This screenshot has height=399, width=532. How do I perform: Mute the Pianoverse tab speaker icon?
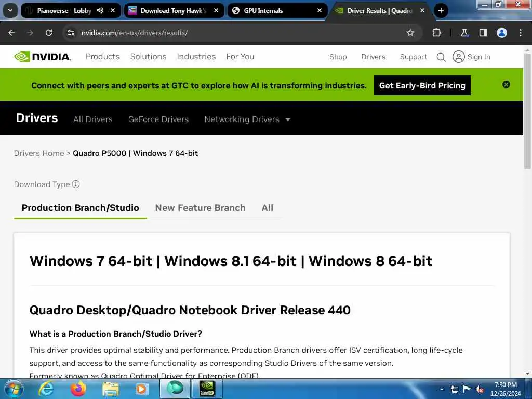100,10
